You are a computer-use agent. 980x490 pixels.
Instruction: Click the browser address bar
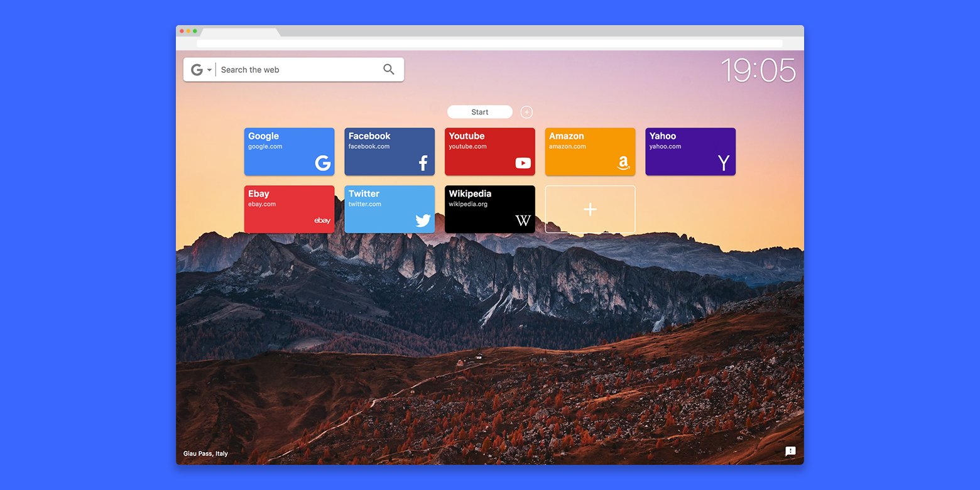click(490, 43)
